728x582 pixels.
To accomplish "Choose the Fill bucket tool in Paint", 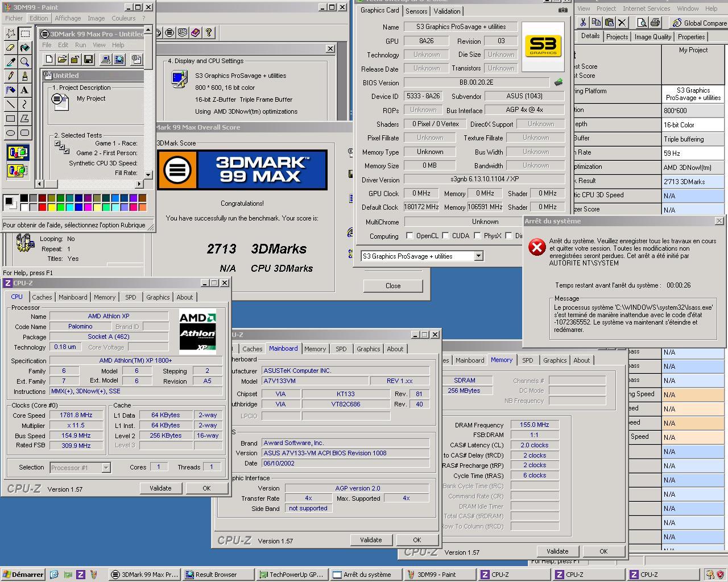I will coord(25,48).
